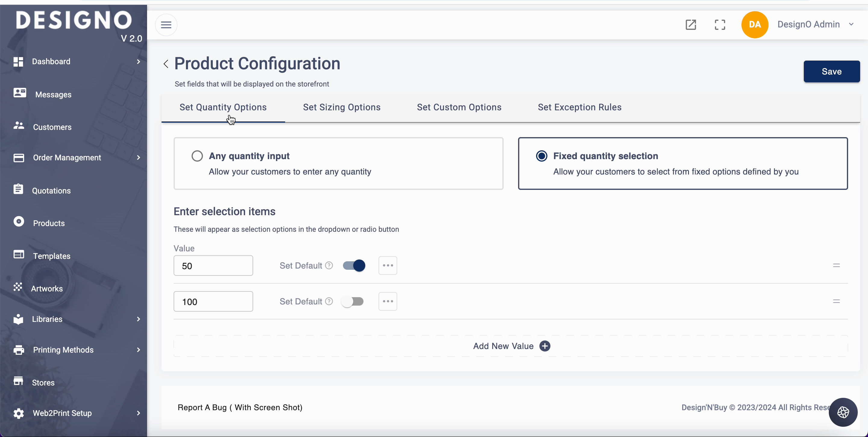Click the Set Default help icon for value 50
Viewport: 868px width, 437px height.
[x=329, y=266]
